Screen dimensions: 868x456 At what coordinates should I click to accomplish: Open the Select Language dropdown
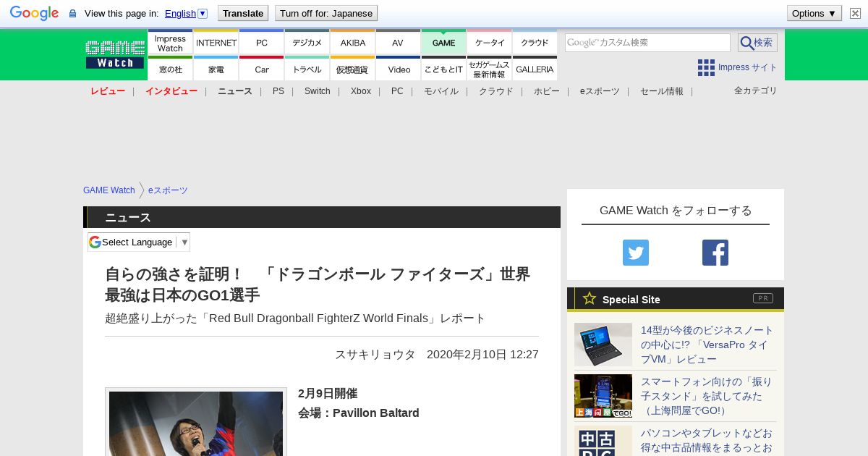point(139,242)
